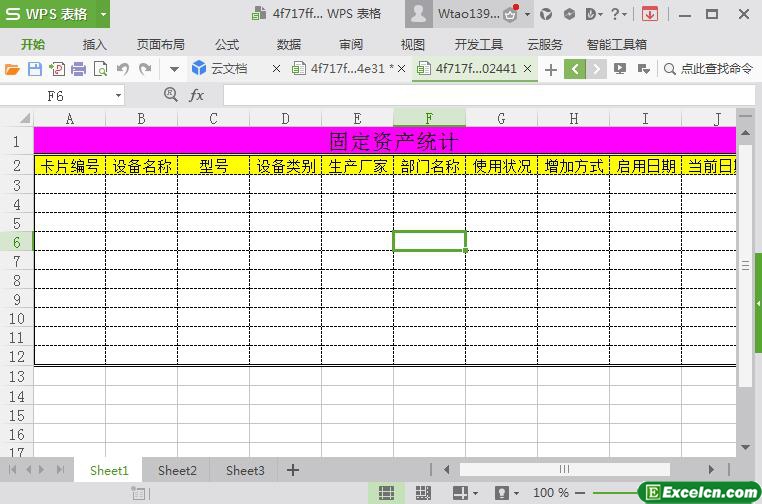Click the Name Box showing F6

point(55,96)
